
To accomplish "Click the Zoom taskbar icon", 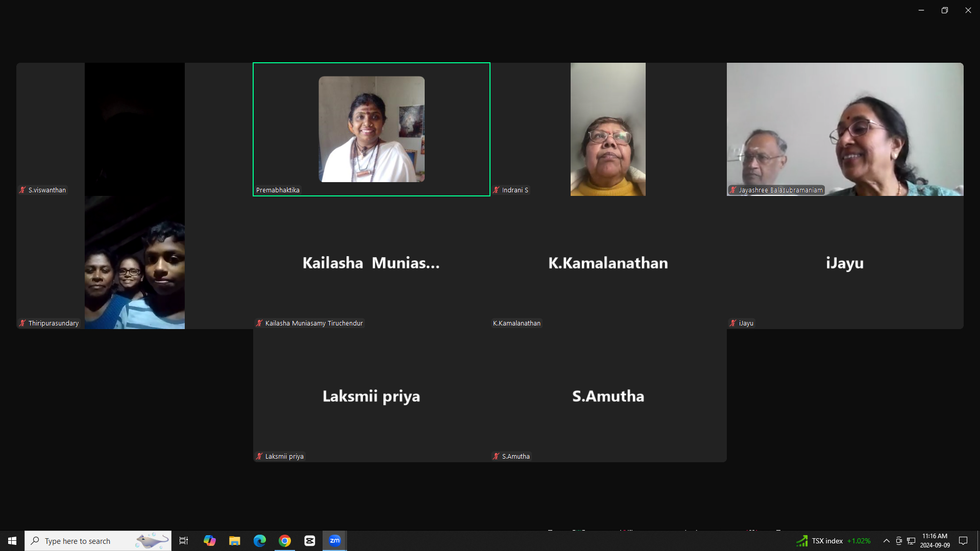I will pyautogui.click(x=335, y=541).
